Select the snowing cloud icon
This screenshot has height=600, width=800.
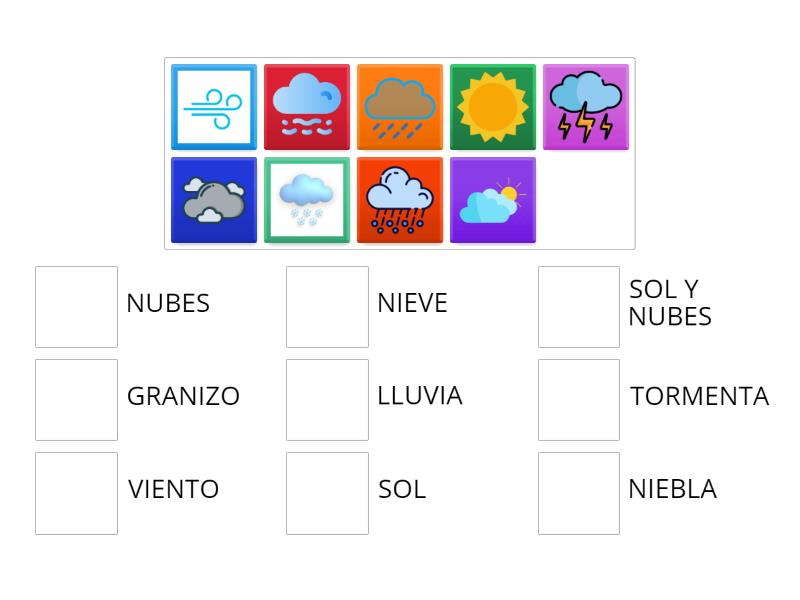(x=307, y=199)
